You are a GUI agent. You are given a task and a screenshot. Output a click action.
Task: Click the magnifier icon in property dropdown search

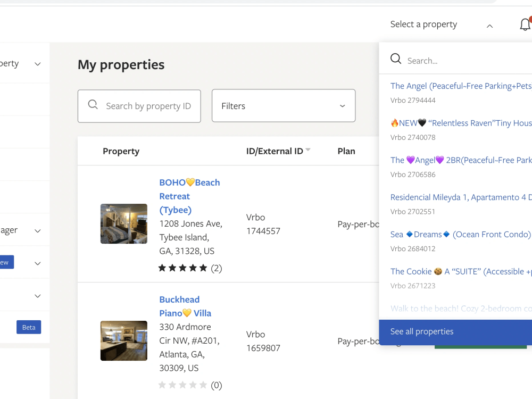click(396, 59)
